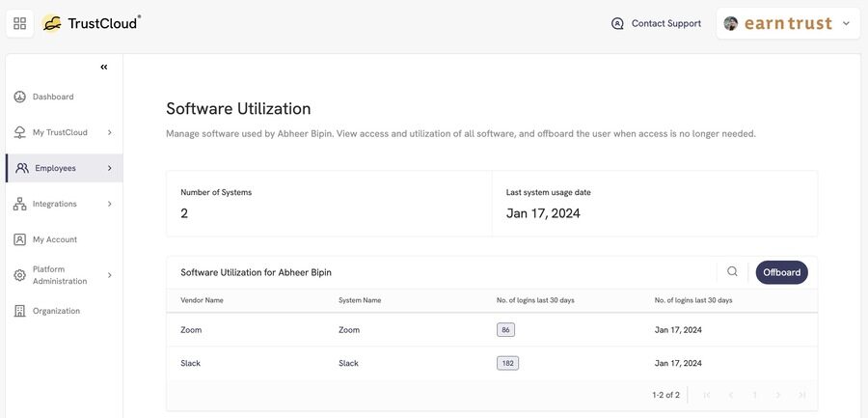Click the My Account profile icon
This screenshot has height=418, width=868.
pos(20,239)
